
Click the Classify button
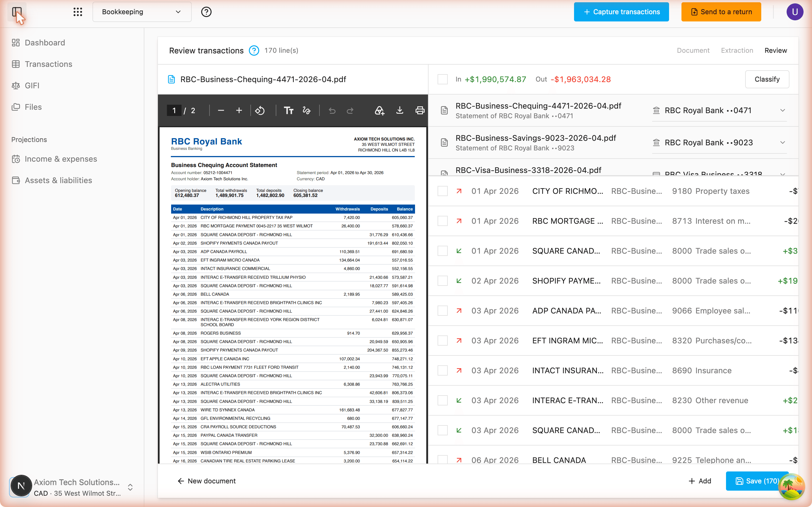767,80
